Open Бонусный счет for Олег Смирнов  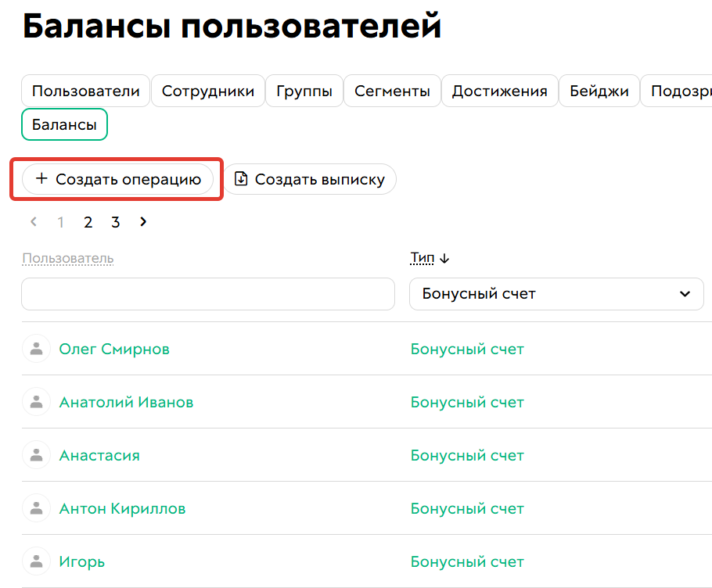(467, 349)
